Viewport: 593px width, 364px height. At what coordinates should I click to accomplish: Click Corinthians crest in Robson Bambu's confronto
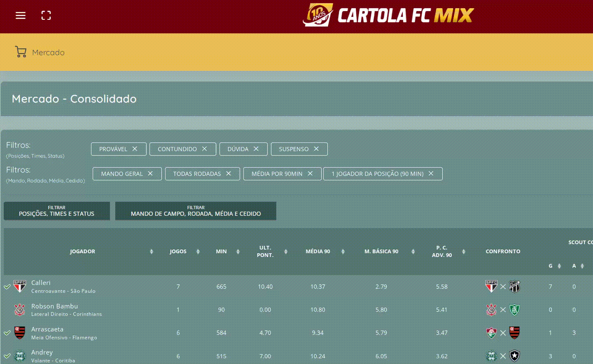pos(491,310)
